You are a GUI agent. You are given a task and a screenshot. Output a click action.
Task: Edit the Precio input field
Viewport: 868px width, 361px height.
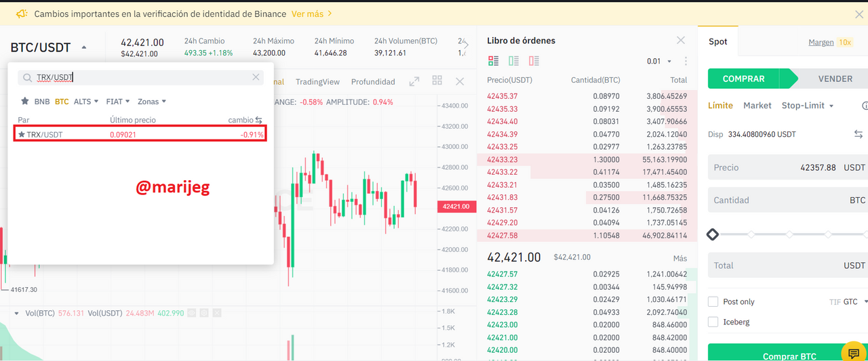click(x=788, y=167)
